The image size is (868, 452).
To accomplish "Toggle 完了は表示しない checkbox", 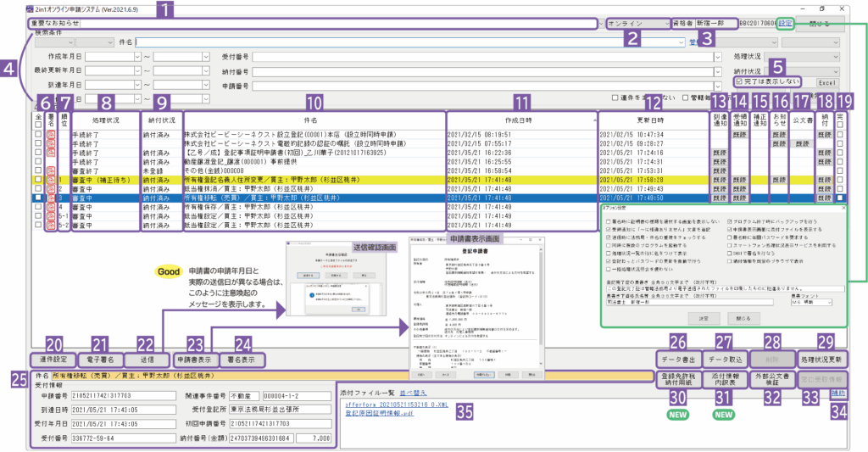I will (x=739, y=82).
